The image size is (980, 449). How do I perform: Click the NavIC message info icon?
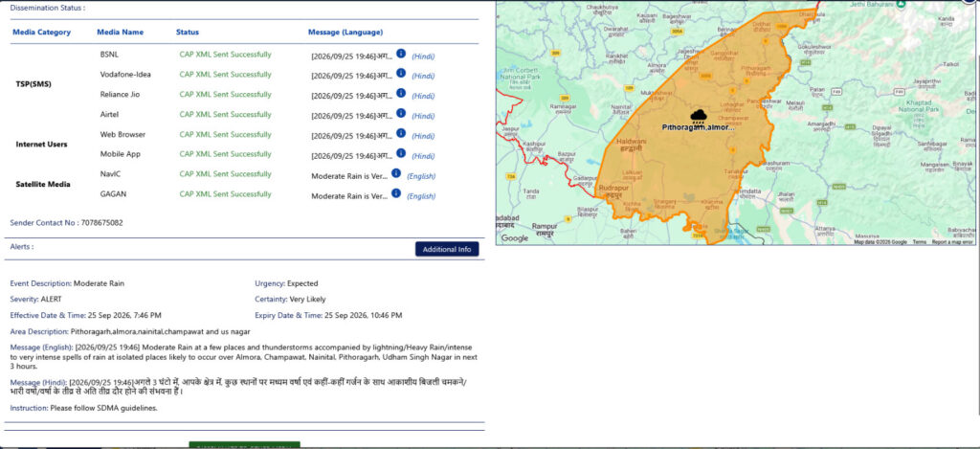click(396, 173)
